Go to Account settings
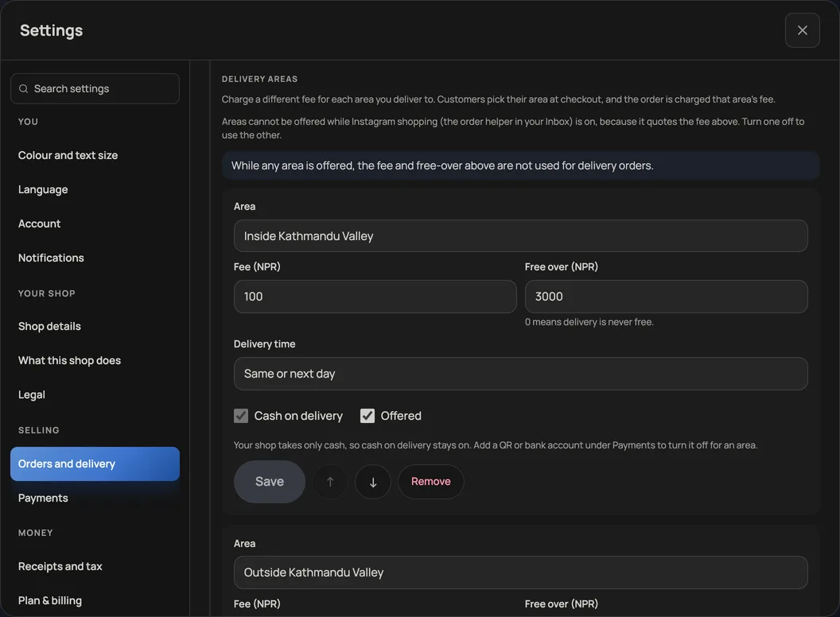The image size is (840, 617). coord(95,224)
